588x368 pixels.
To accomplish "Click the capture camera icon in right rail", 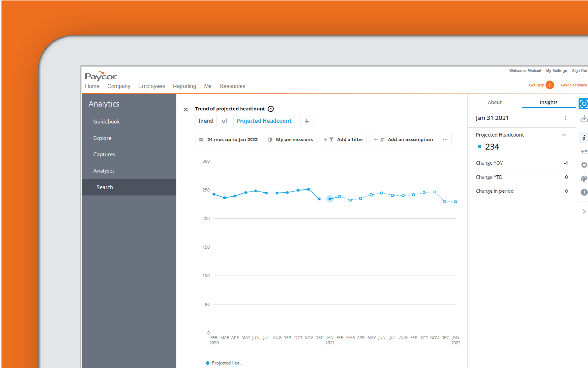I will (x=583, y=104).
